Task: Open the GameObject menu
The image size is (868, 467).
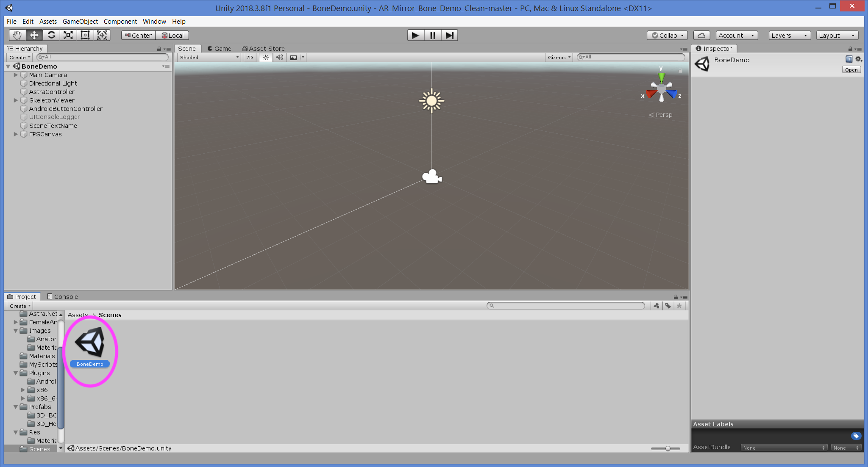Action: [80, 21]
